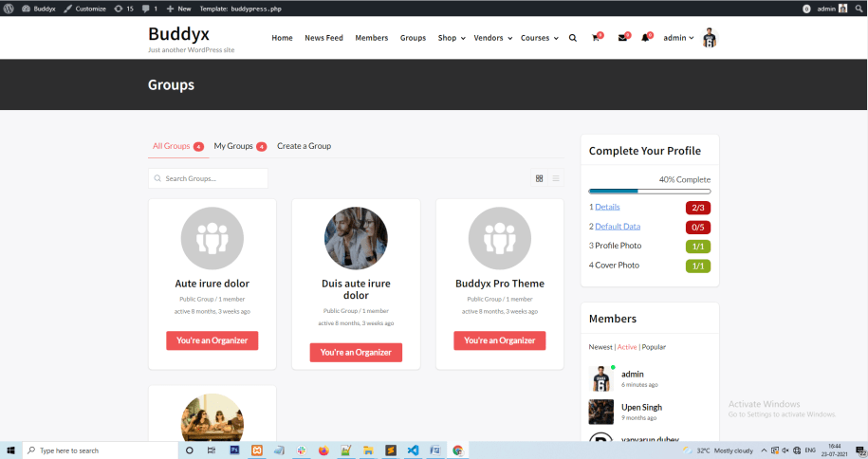The image size is (868, 459).
Task: Click the network globe tray icon
Action: coord(797,450)
